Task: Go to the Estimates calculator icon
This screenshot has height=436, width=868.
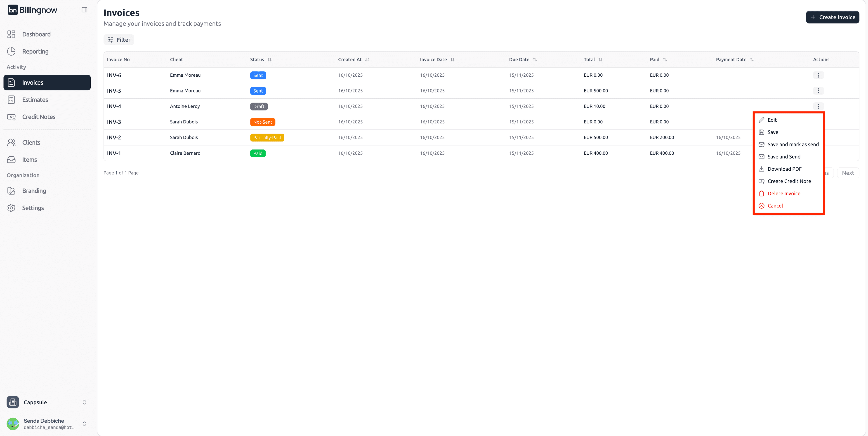Action: point(11,99)
